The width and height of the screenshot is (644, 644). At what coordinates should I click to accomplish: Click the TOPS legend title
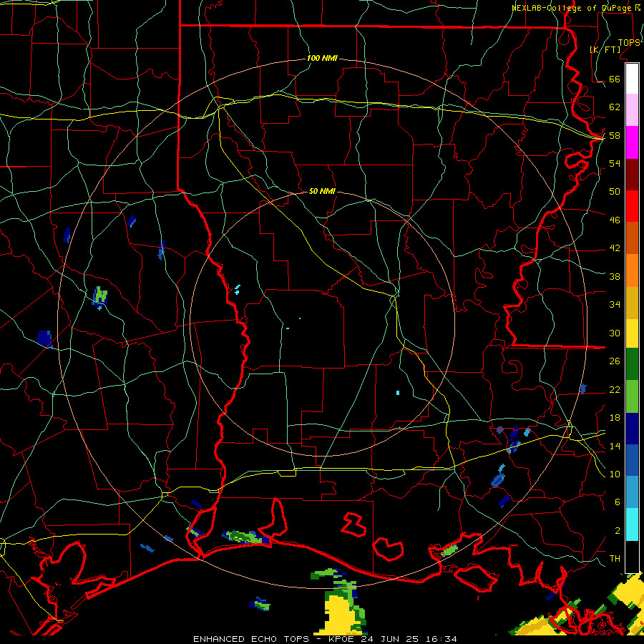pos(629,43)
